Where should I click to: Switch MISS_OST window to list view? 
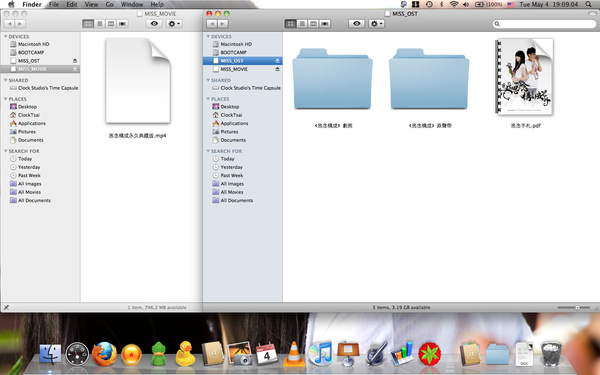(x=302, y=24)
